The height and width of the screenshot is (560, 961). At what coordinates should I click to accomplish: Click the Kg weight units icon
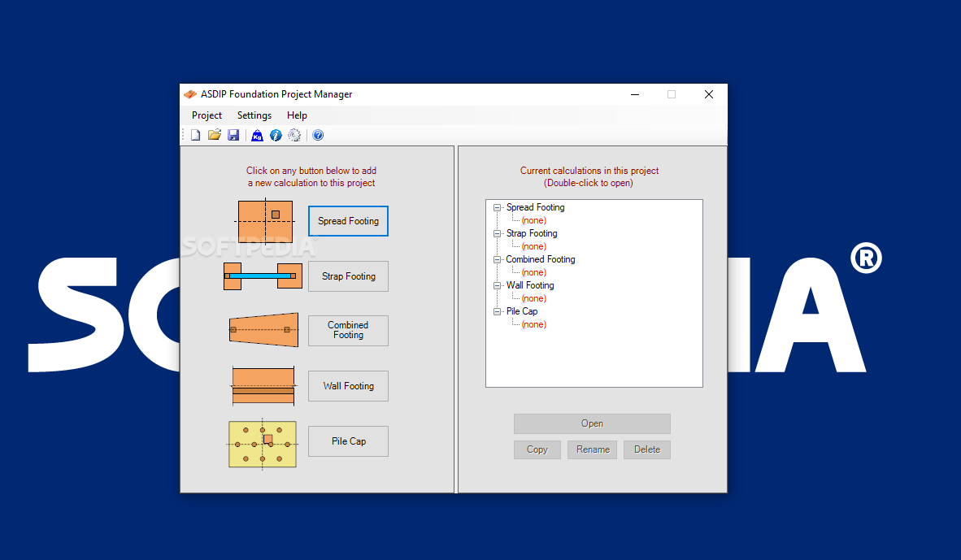(258, 136)
